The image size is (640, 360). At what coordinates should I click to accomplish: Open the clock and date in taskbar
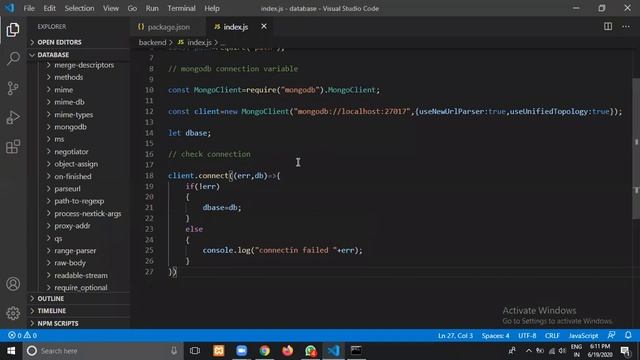(600, 351)
